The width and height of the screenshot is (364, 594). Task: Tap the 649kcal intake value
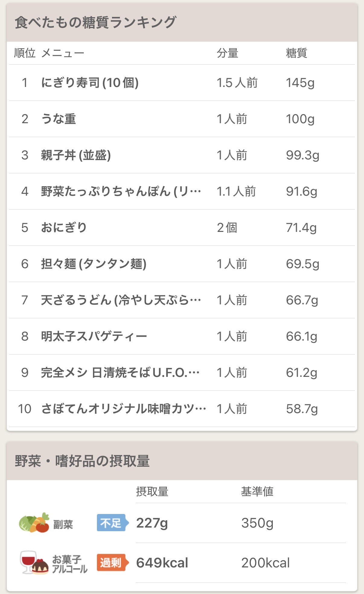(x=162, y=563)
